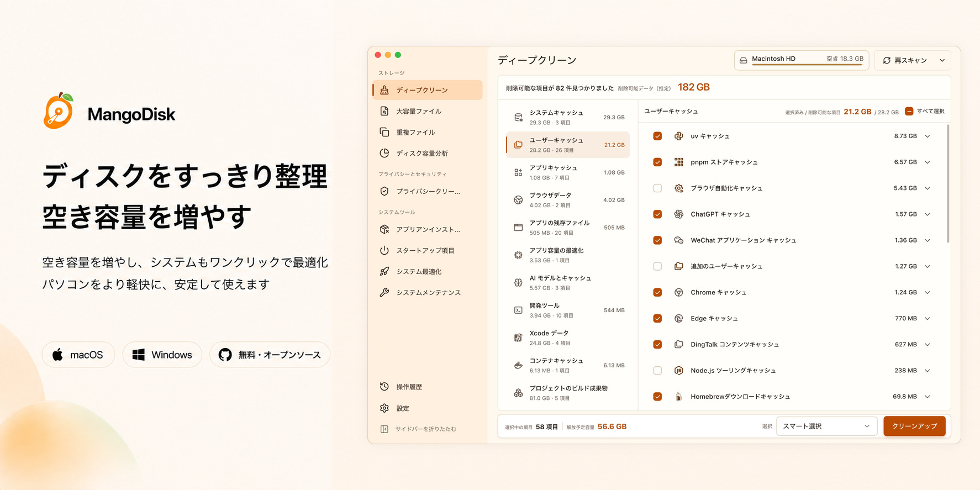Click サイドバーを折りたたむ label
Image resolution: width=980 pixels, height=490 pixels.
[425, 429]
